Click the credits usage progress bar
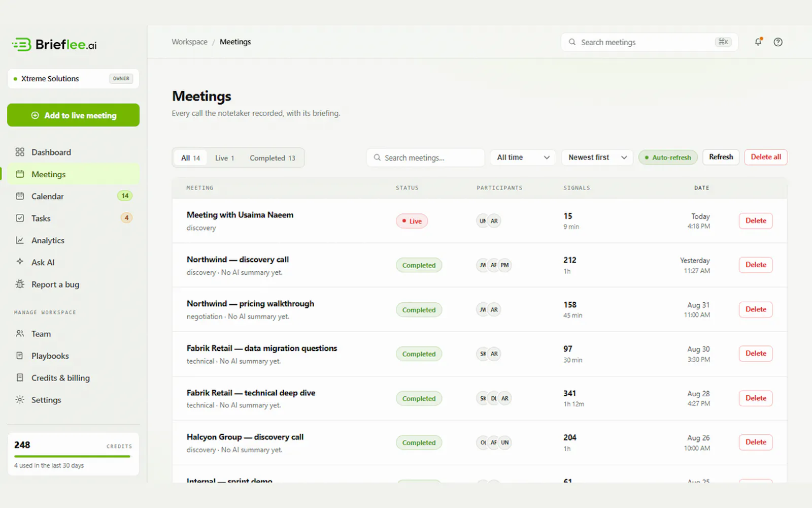Screen dimensions: 812x508 [x=72, y=456]
